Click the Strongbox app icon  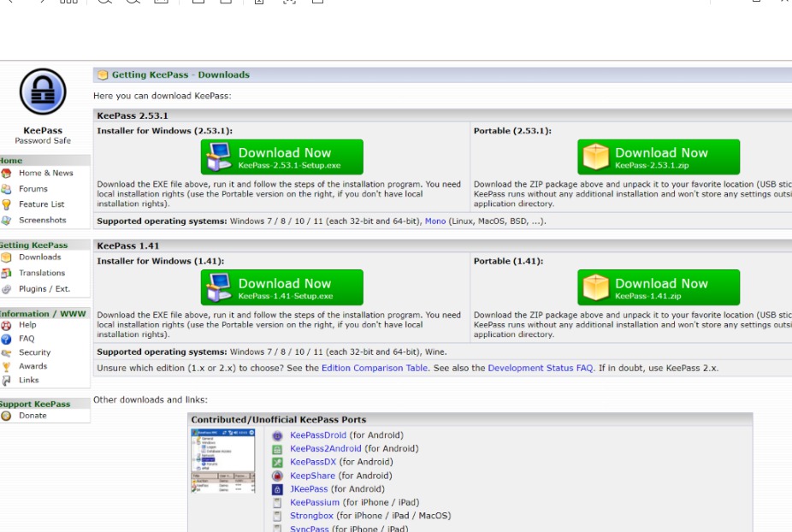click(x=277, y=516)
